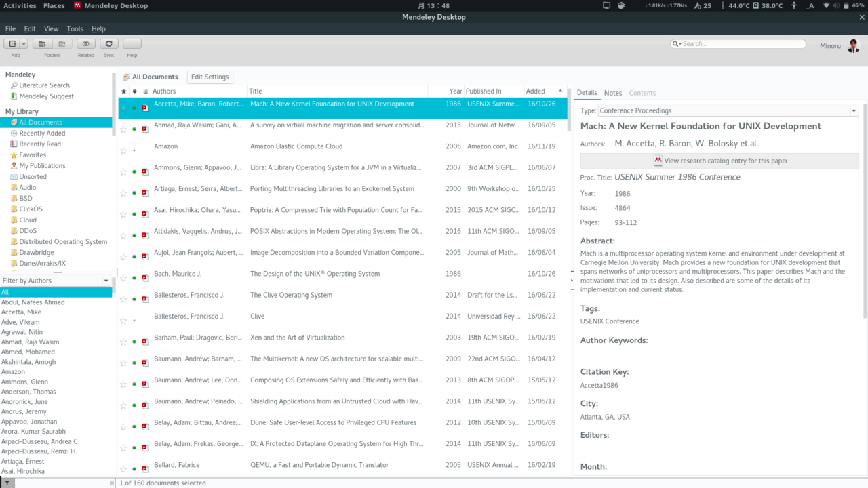Screen dimensions: 868x488
Task: Open the File menu
Action: tap(10, 29)
